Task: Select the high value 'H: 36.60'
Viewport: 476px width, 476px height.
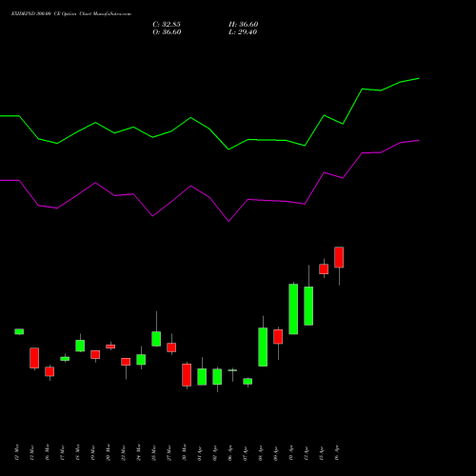Action: click(244, 25)
